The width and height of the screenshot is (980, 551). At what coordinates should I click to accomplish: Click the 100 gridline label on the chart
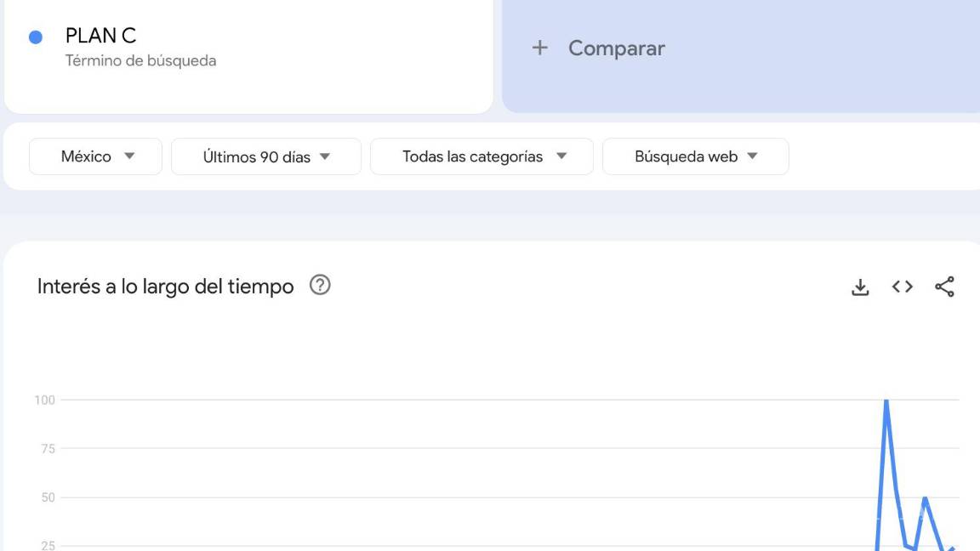coord(43,400)
